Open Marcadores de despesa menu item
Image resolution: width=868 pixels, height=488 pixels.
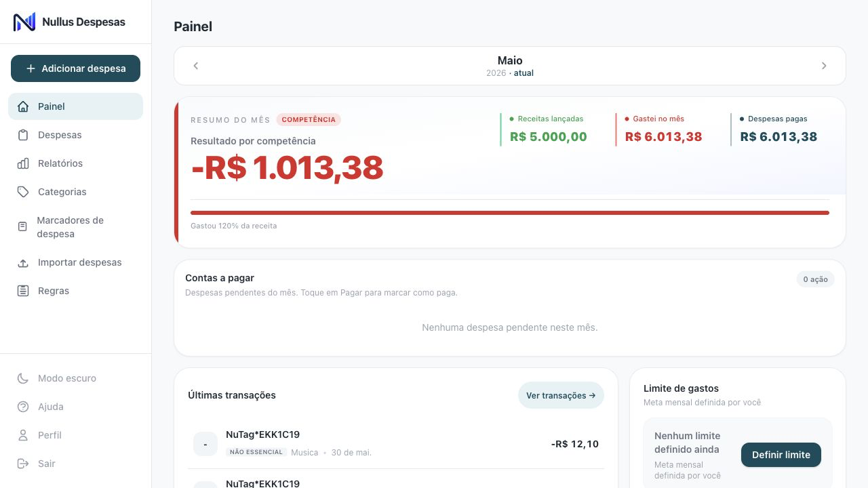click(75, 227)
